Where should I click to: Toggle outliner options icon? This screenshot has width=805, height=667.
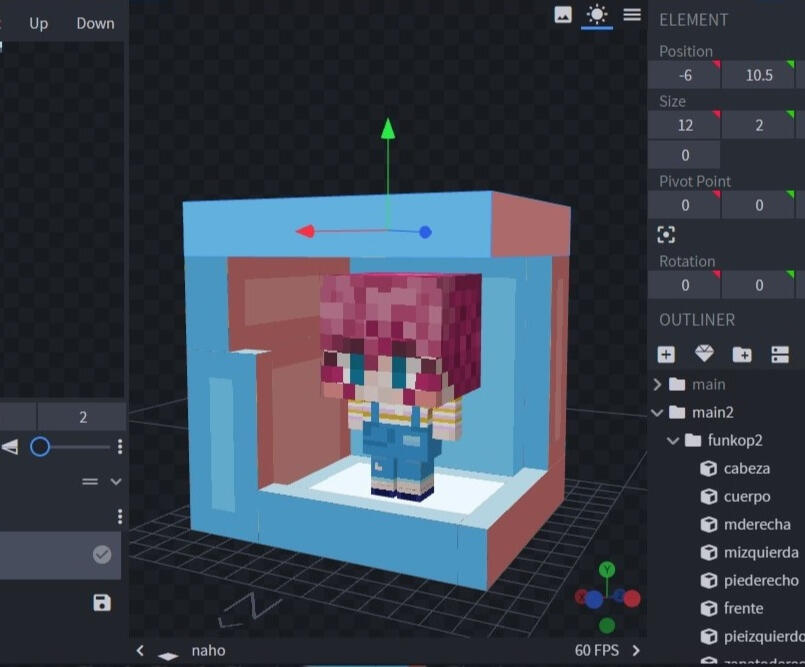click(x=780, y=354)
